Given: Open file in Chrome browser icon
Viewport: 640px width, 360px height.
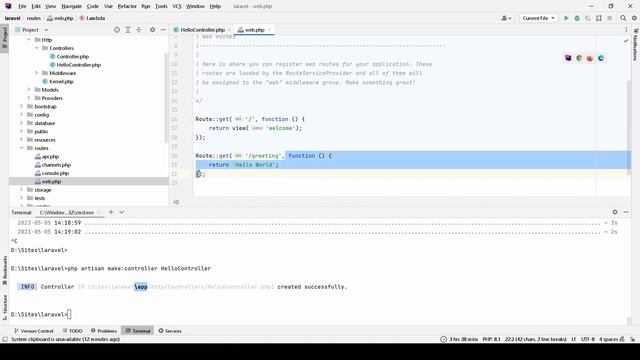Looking at the screenshot, I should click(x=579, y=58).
